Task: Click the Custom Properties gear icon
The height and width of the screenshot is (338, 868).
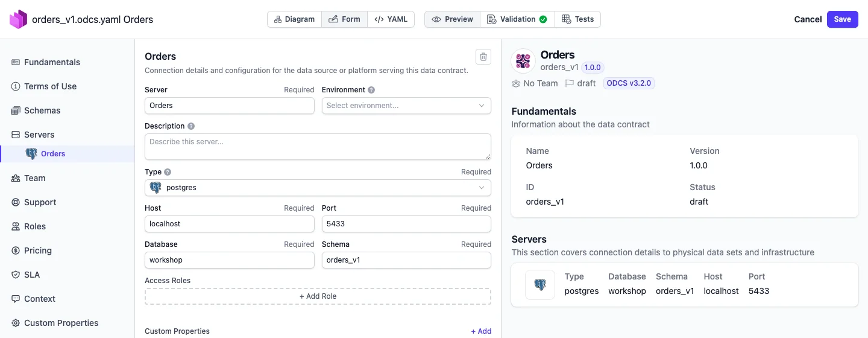Action: click(16, 323)
